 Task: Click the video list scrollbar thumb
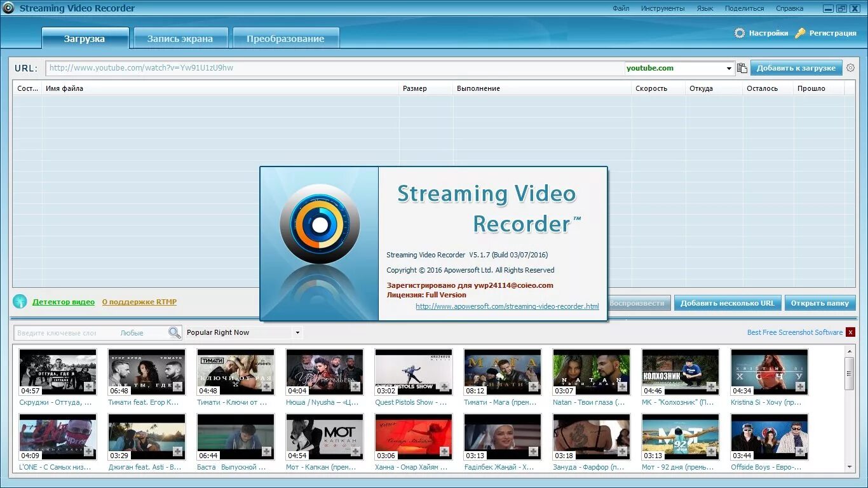849,373
